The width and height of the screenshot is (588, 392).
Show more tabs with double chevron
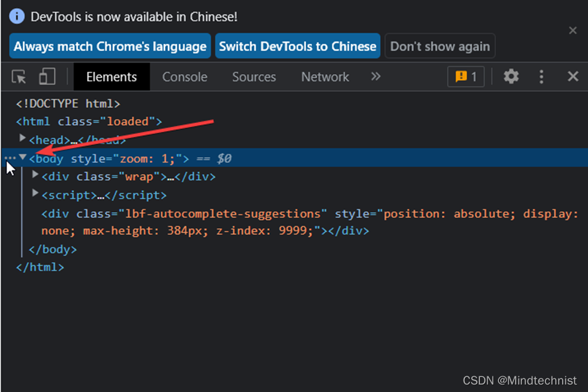click(x=376, y=77)
